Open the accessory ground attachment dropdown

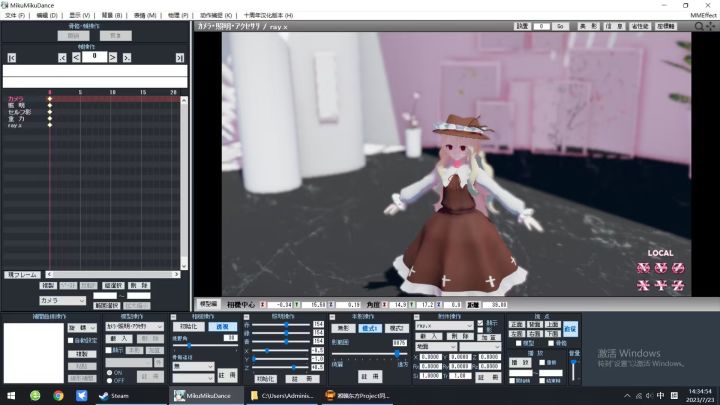pyautogui.click(x=435, y=346)
